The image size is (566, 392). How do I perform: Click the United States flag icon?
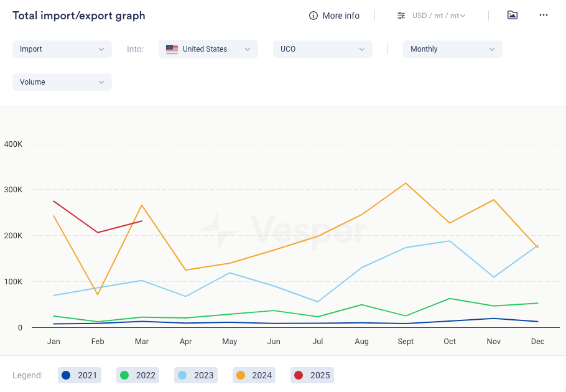pyautogui.click(x=172, y=49)
